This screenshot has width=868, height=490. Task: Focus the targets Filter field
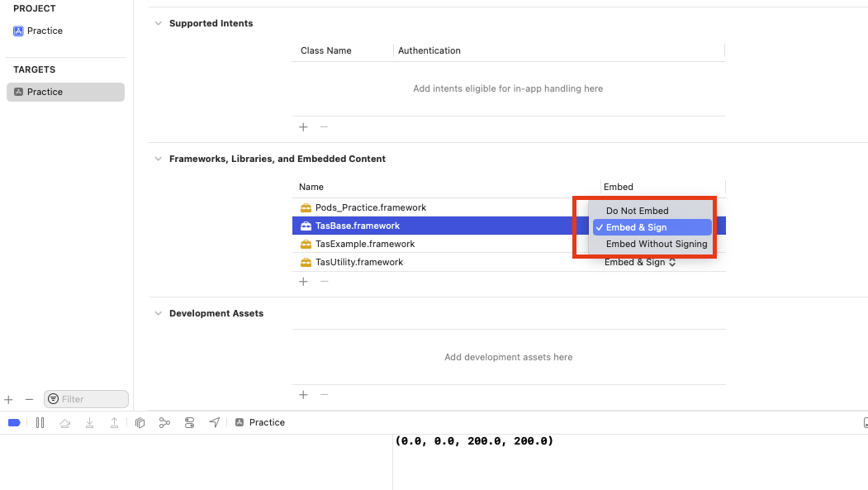tap(87, 399)
